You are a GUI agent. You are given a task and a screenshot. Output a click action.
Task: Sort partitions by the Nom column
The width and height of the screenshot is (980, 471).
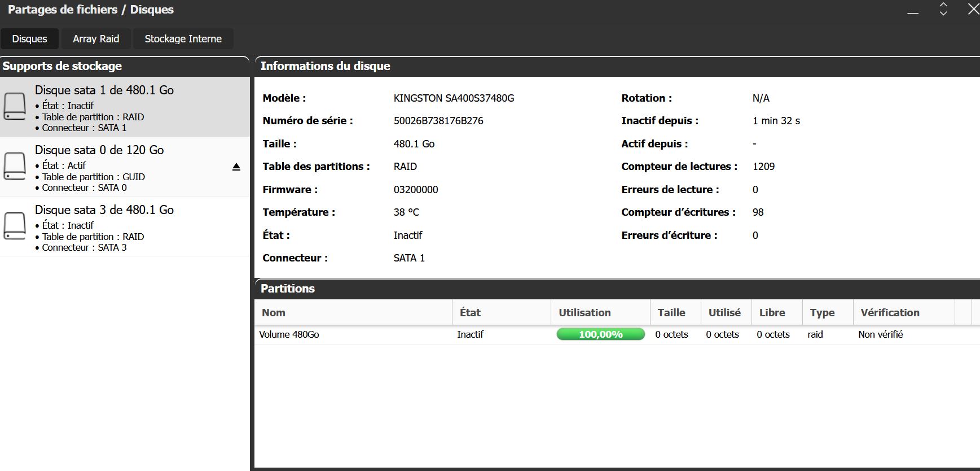point(353,313)
